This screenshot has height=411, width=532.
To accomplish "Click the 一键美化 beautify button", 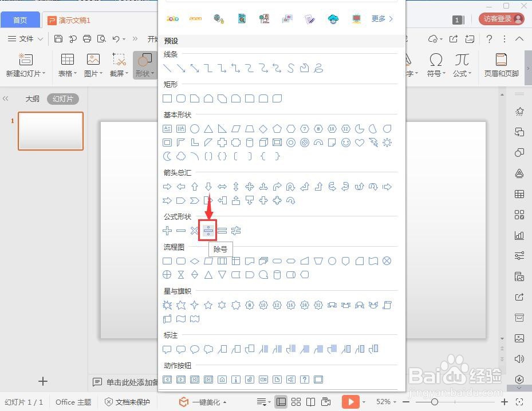I will pos(203,402).
